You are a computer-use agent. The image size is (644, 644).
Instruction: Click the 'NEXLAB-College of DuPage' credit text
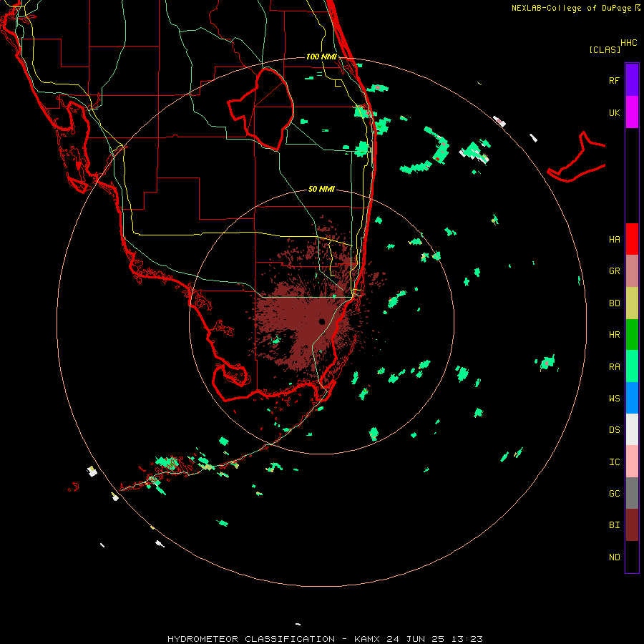click(x=571, y=8)
